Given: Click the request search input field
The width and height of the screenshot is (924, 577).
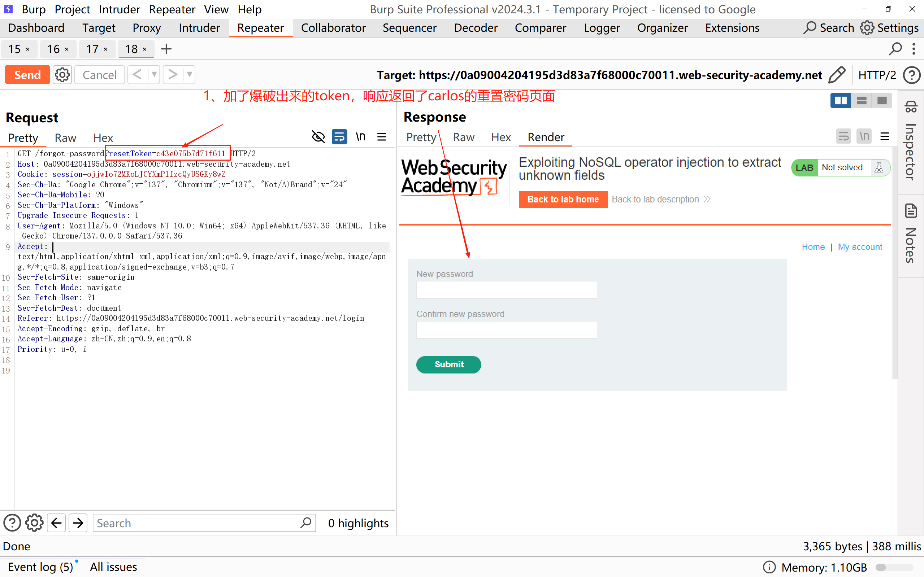Looking at the screenshot, I should click(197, 523).
